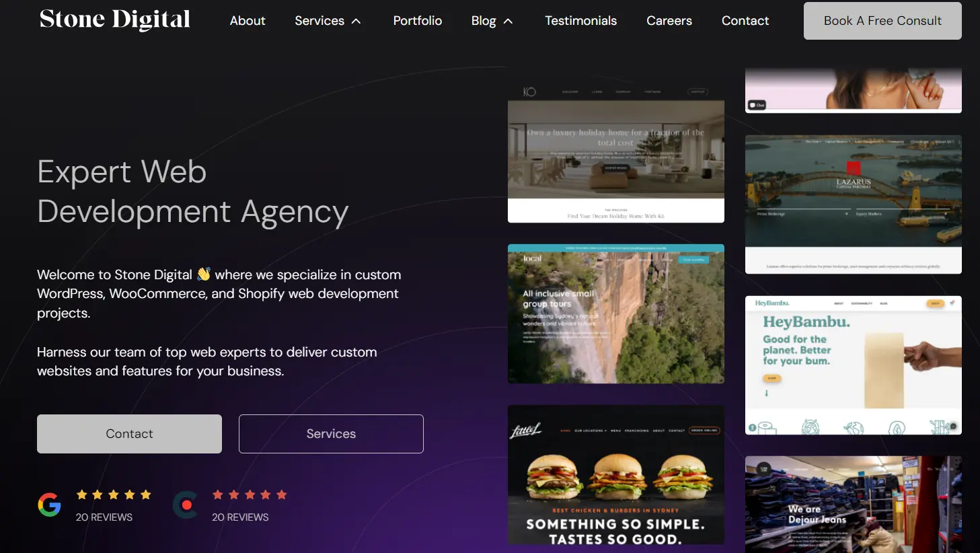Open the Clutch 20 Reviews text

click(x=240, y=517)
